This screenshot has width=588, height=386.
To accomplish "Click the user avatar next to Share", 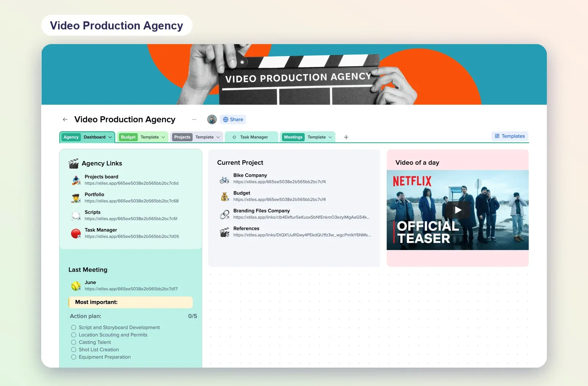I will pyautogui.click(x=212, y=119).
